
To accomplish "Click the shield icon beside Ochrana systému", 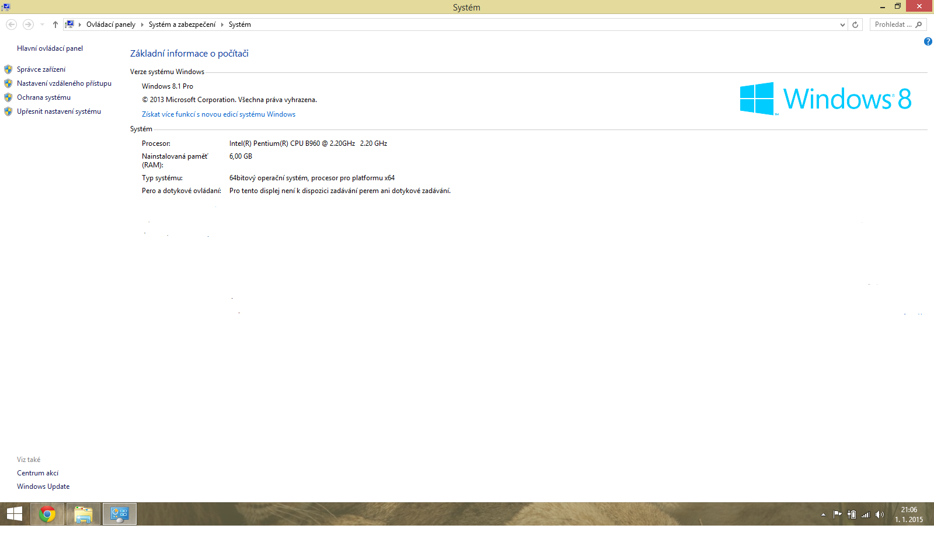I will (x=8, y=97).
